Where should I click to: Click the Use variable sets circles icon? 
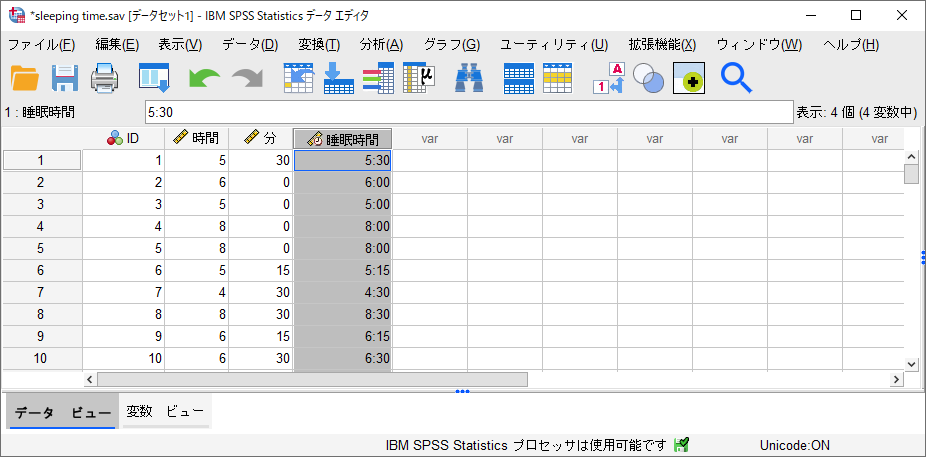click(x=648, y=79)
